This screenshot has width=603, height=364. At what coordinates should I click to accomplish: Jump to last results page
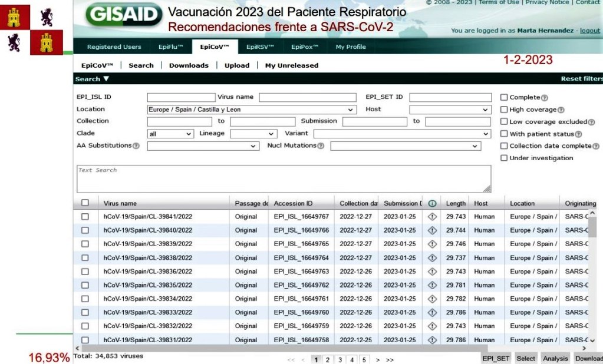(x=390, y=360)
